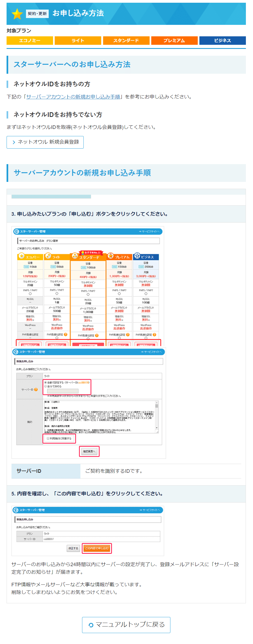Click the chevron icon in 新規会員登録 button
The height and width of the screenshot is (644, 253).
(14, 142)
